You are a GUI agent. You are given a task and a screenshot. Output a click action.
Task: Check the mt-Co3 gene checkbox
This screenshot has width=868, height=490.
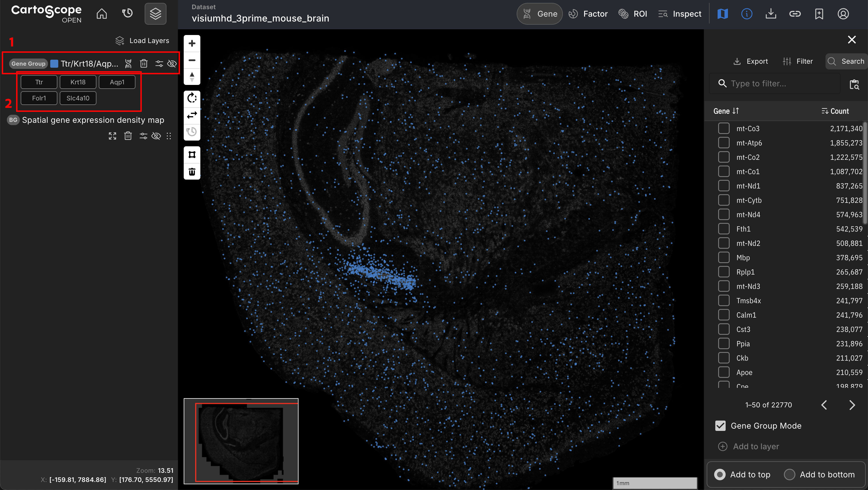pos(723,128)
